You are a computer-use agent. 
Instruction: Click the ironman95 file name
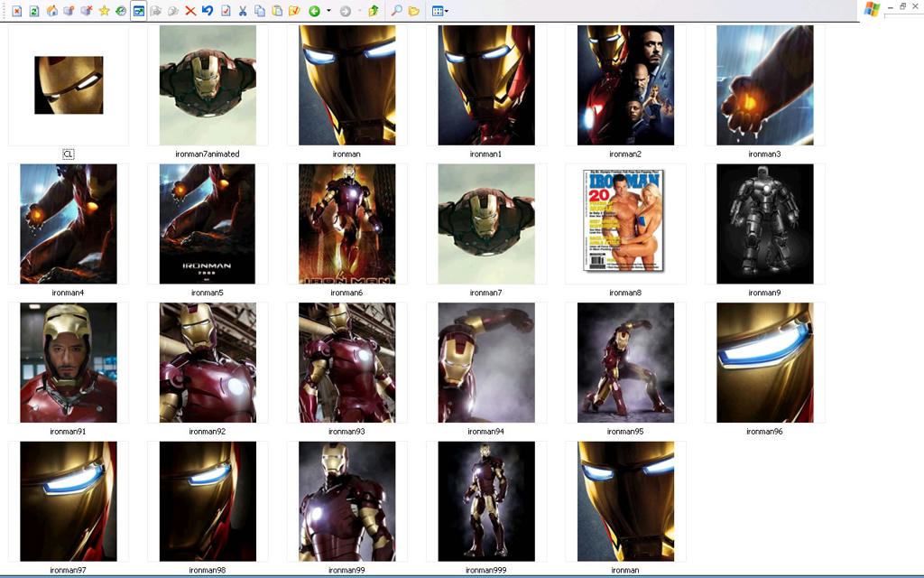pos(625,431)
